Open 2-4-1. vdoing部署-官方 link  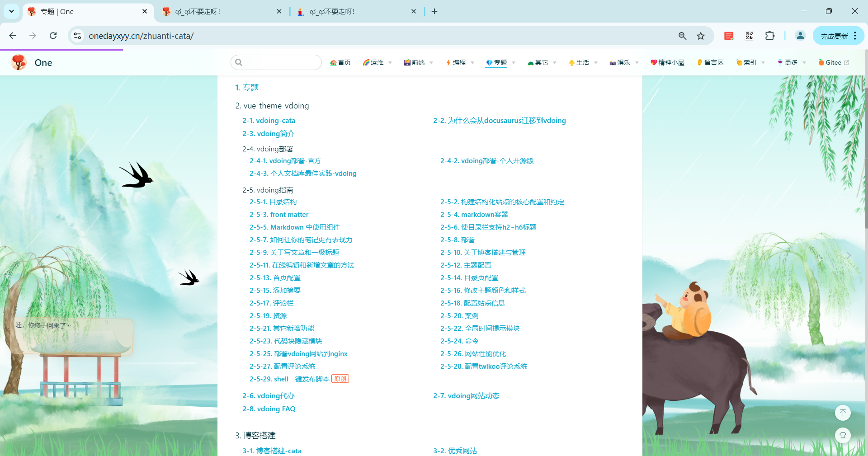pos(285,161)
